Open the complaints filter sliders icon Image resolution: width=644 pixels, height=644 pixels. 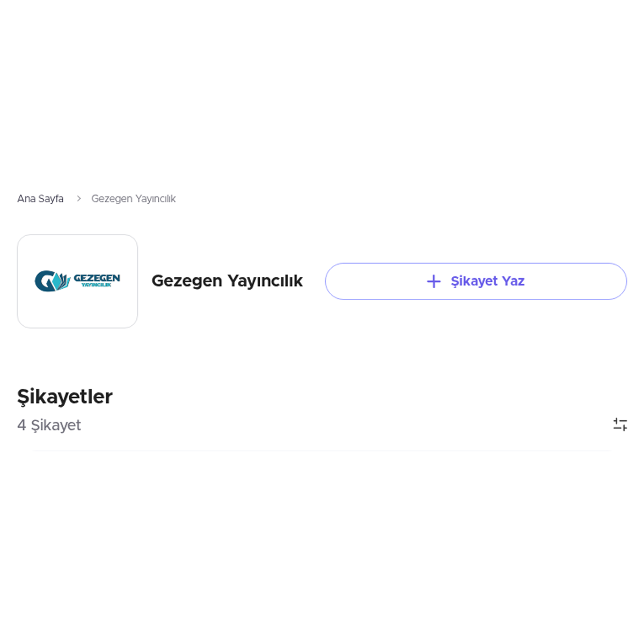click(620, 425)
